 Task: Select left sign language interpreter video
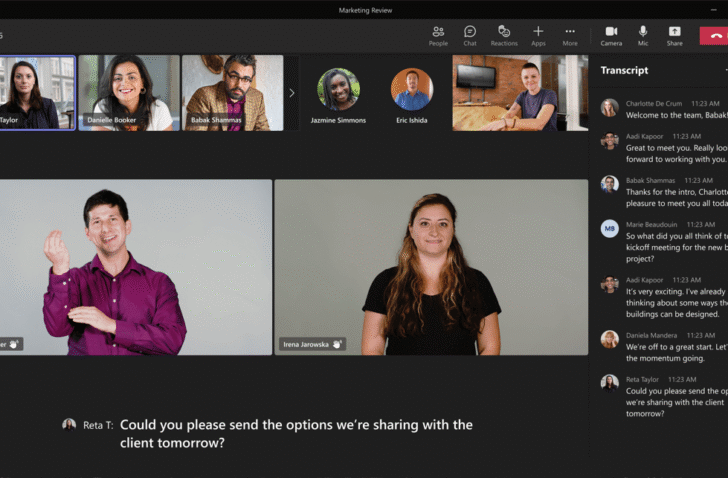136,267
